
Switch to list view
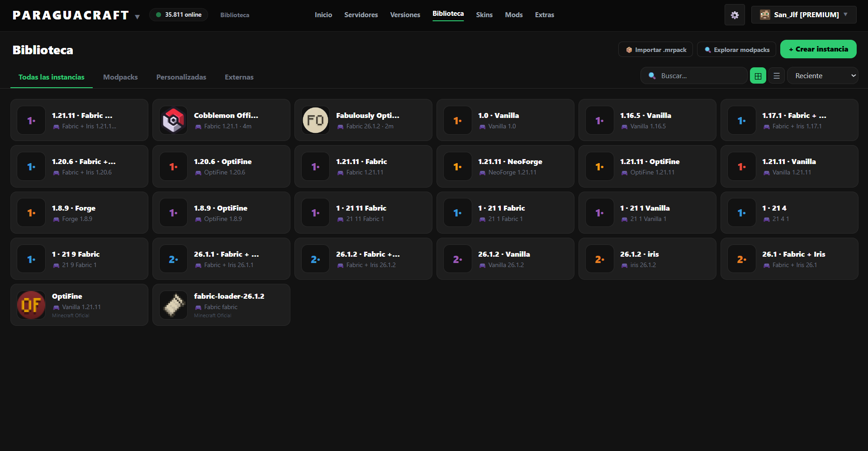[x=777, y=75]
